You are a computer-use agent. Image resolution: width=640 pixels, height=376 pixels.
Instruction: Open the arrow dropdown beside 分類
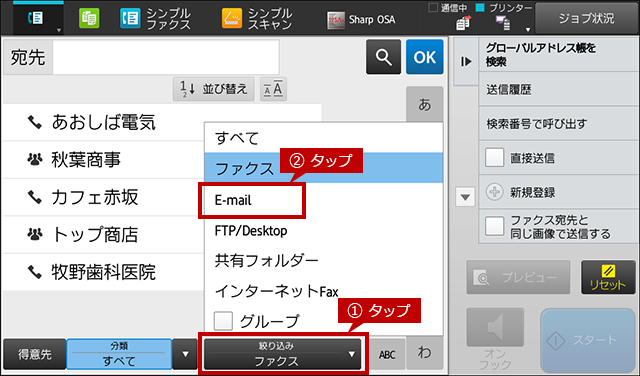click(185, 354)
